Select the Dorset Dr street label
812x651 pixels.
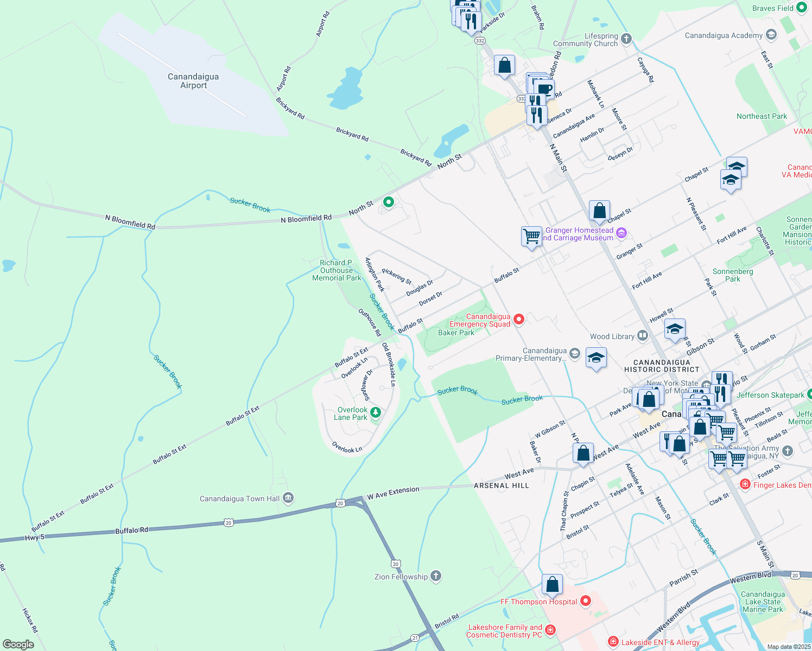pyautogui.click(x=431, y=298)
